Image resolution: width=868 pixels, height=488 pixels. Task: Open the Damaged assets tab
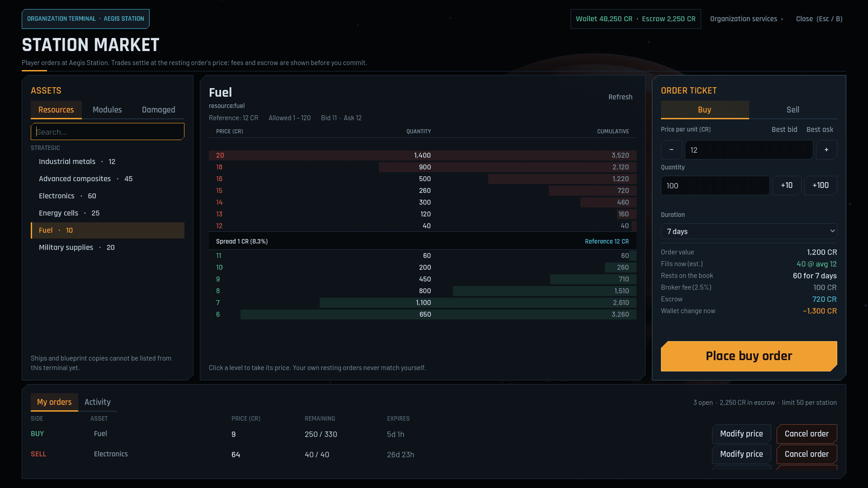[x=159, y=110]
